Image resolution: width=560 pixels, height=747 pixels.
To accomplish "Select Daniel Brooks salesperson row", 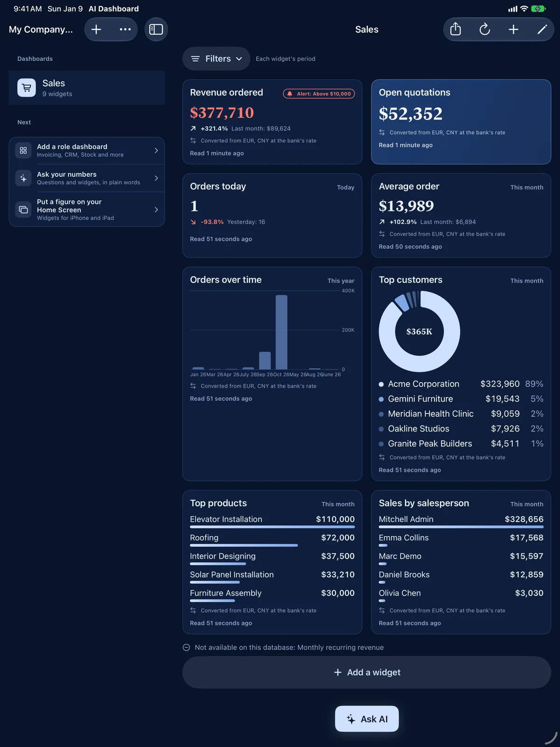I will click(461, 577).
